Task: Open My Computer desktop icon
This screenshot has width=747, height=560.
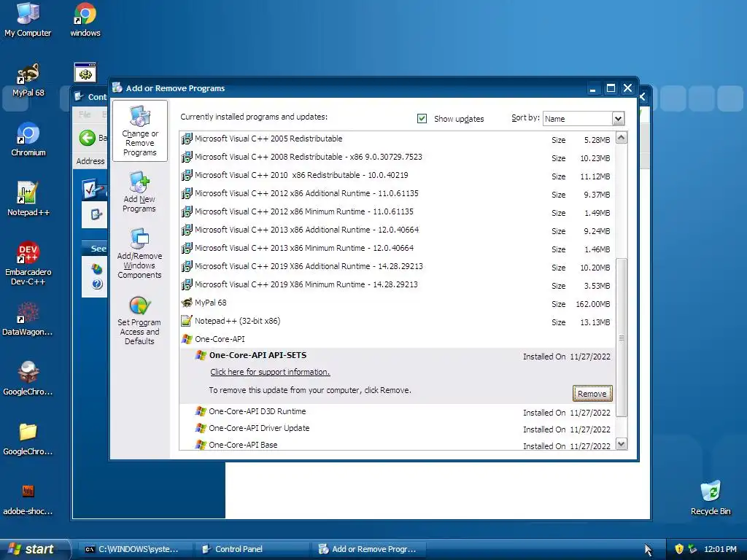Action: [28, 19]
